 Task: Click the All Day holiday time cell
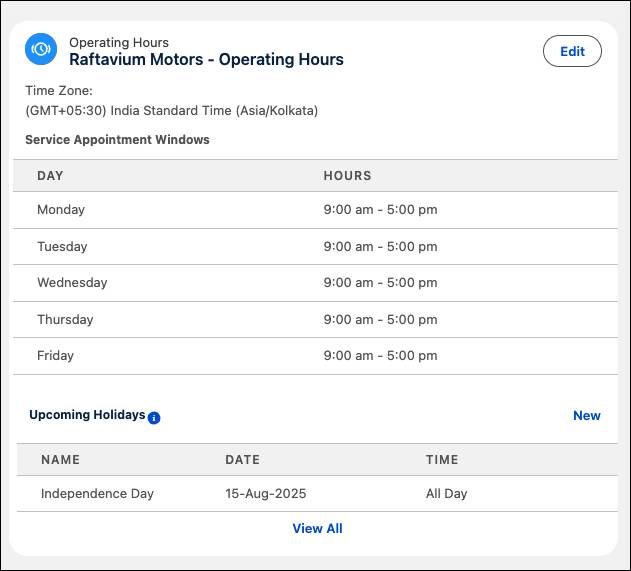click(x=446, y=494)
